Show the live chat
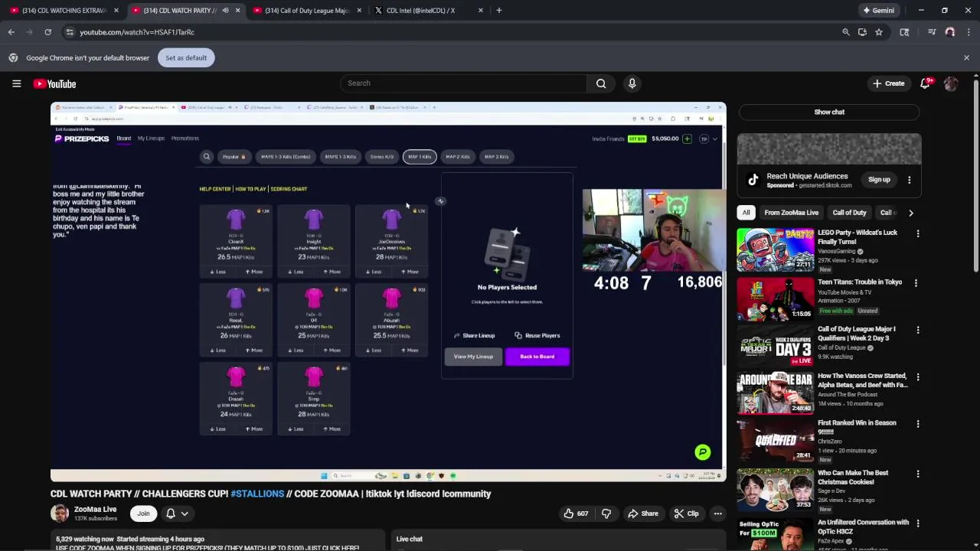This screenshot has width=980, height=551. pyautogui.click(x=829, y=112)
